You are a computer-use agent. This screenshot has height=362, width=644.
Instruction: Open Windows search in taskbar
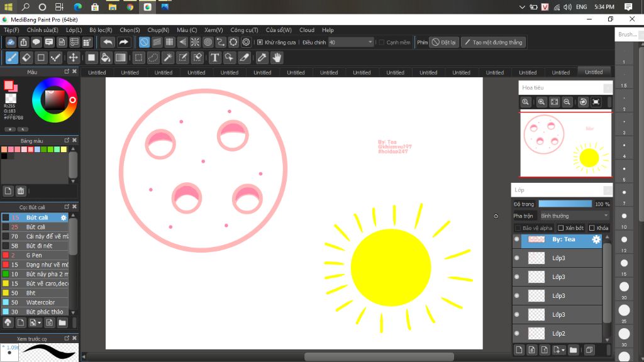point(25,7)
